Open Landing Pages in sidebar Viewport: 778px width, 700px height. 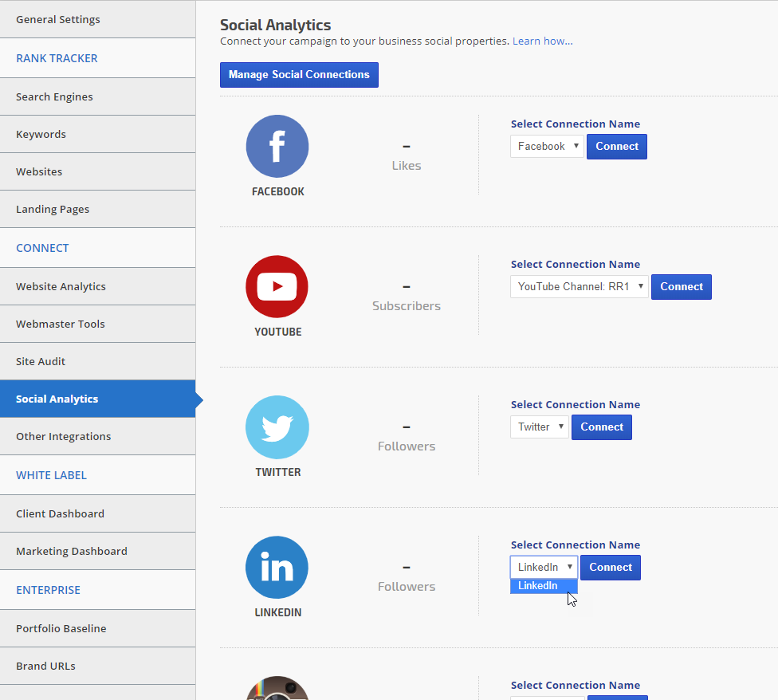98,210
